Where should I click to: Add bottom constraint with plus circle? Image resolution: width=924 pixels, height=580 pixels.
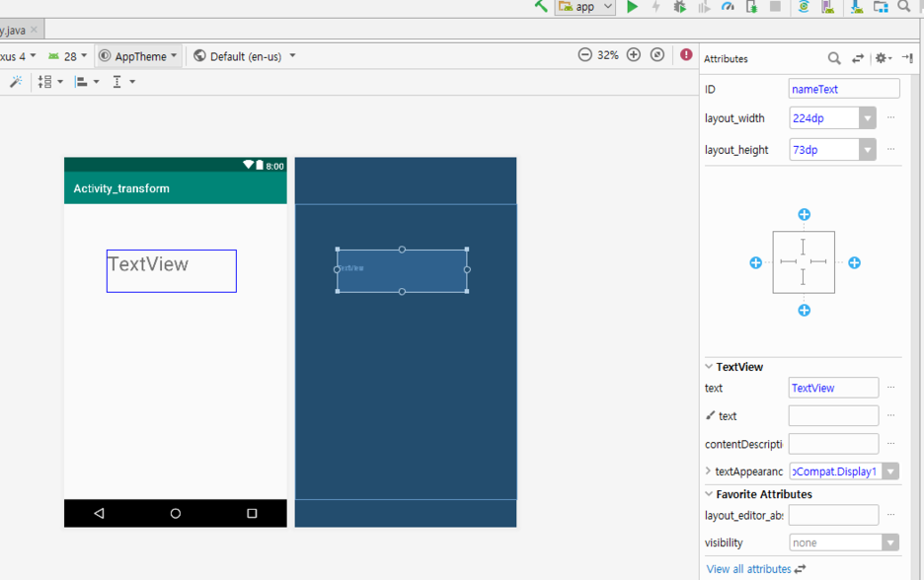(x=804, y=311)
